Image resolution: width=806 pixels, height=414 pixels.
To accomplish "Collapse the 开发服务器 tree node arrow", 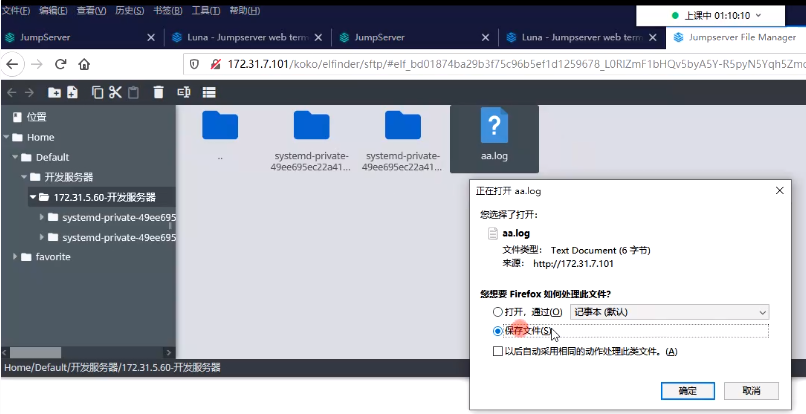I will [24, 177].
